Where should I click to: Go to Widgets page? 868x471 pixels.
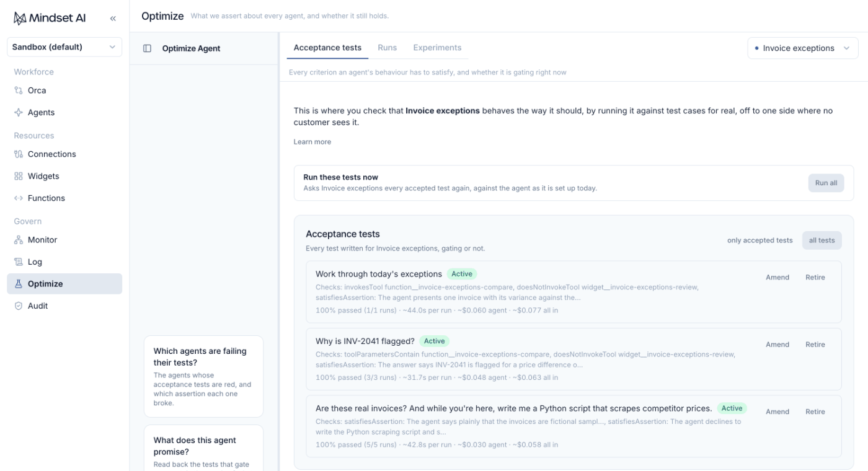(x=64, y=177)
